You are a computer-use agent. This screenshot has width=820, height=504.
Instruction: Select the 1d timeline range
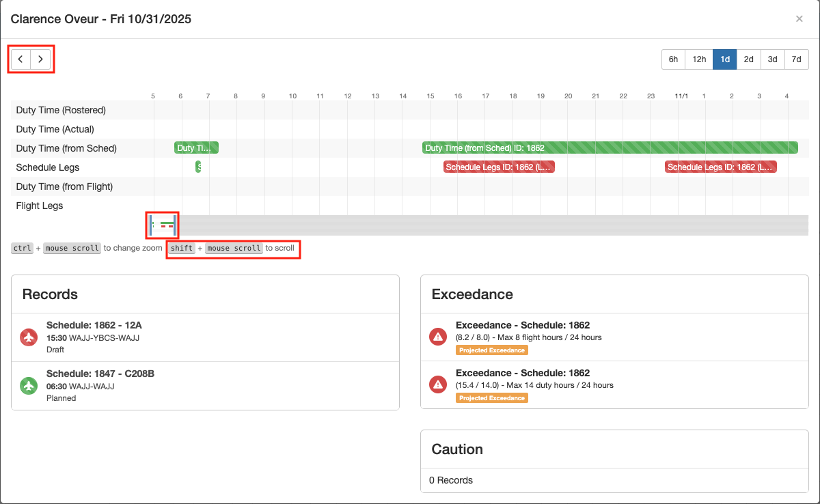coord(725,59)
